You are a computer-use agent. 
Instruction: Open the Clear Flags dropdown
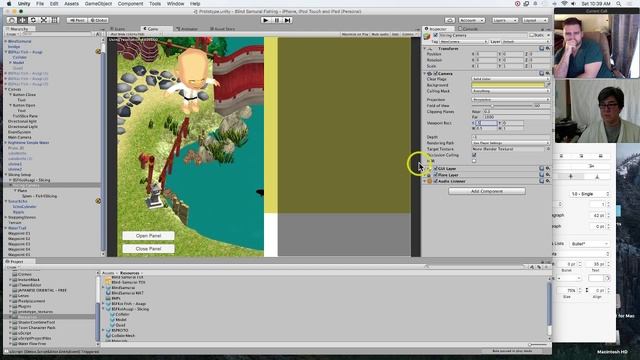click(511, 79)
